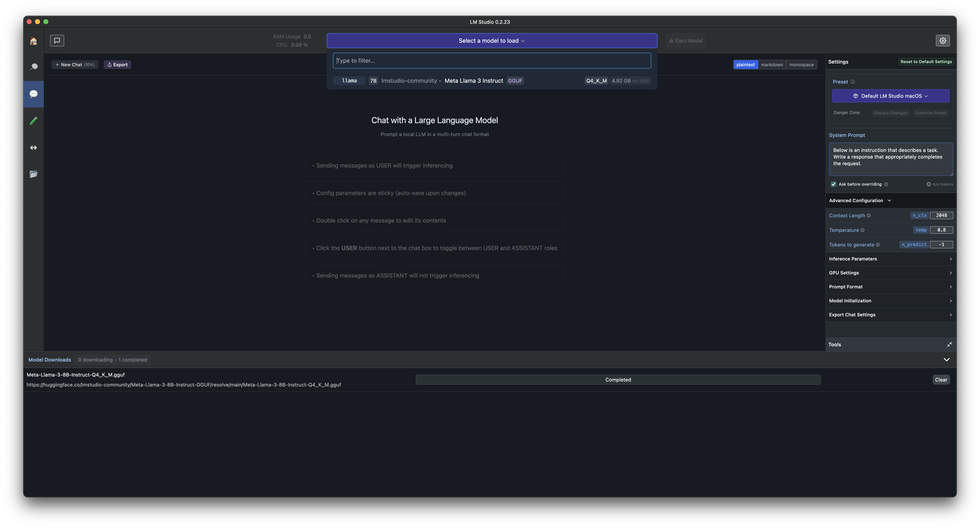Expand Inference Parameters section

[890, 259]
